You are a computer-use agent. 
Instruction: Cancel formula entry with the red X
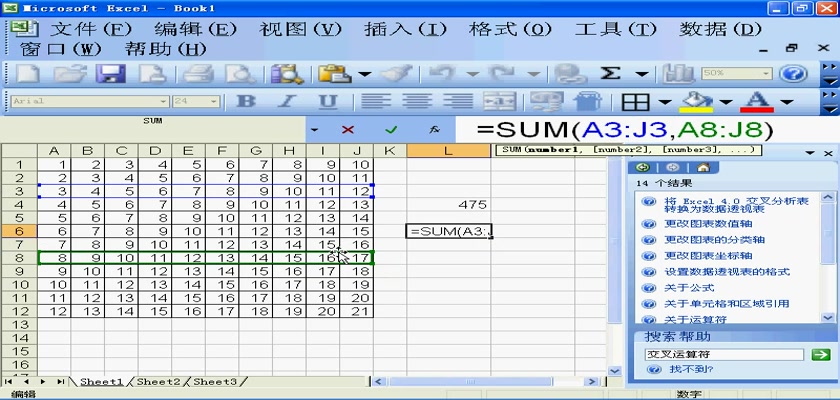[348, 130]
